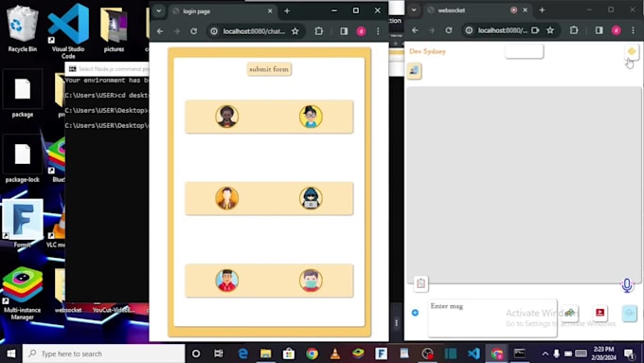Open new tab in websocket window
Screen dimensions: 644x363
pos(542,10)
